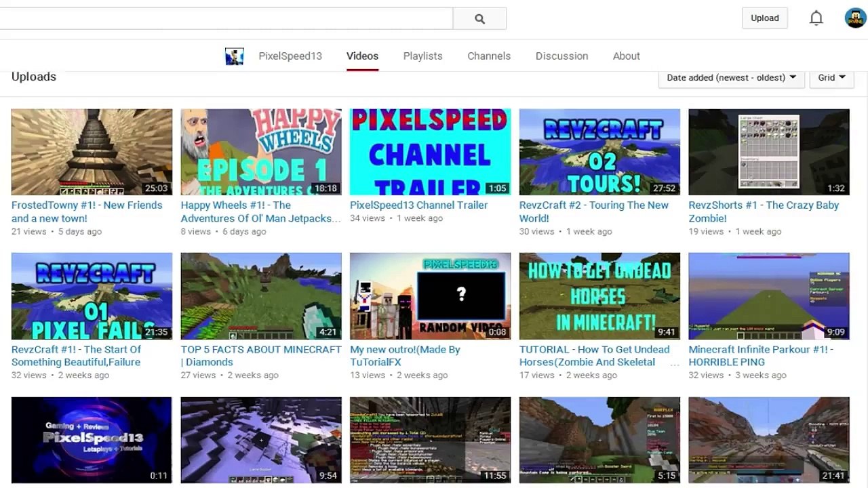The height and width of the screenshot is (488, 868).
Task: Open the Random Video outro thumbnail
Action: click(430, 296)
